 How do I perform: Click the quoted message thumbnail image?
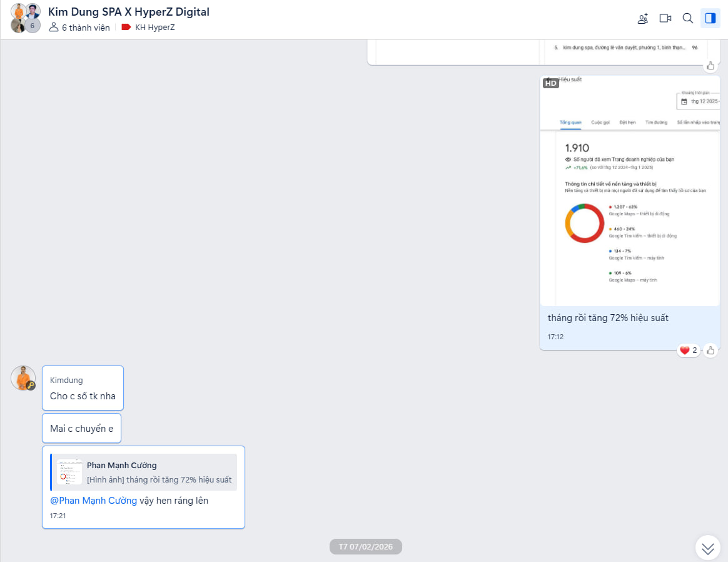coord(69,472)
